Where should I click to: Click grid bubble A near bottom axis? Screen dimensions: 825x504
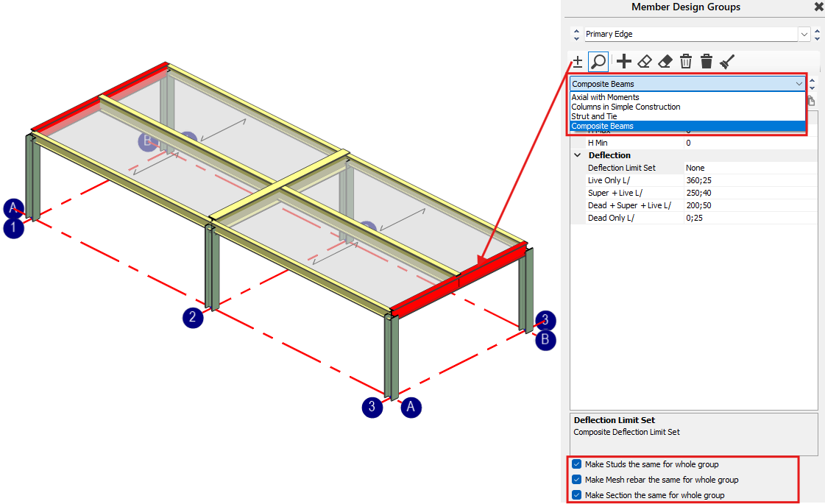pyautogui.click(x=411, y=407)
